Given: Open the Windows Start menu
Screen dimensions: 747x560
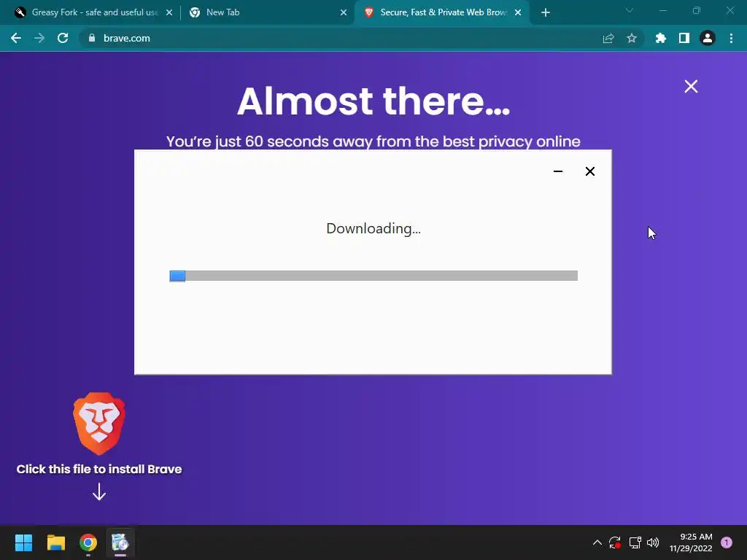Looking at the screenshot, I should click(23, 542).
